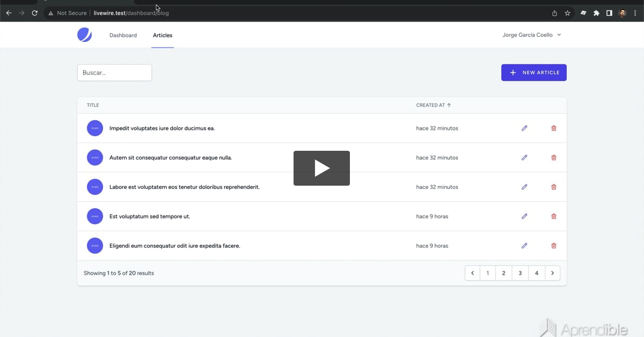
Task: Open the Articles nav tab
Action: (x=163, y=35)
